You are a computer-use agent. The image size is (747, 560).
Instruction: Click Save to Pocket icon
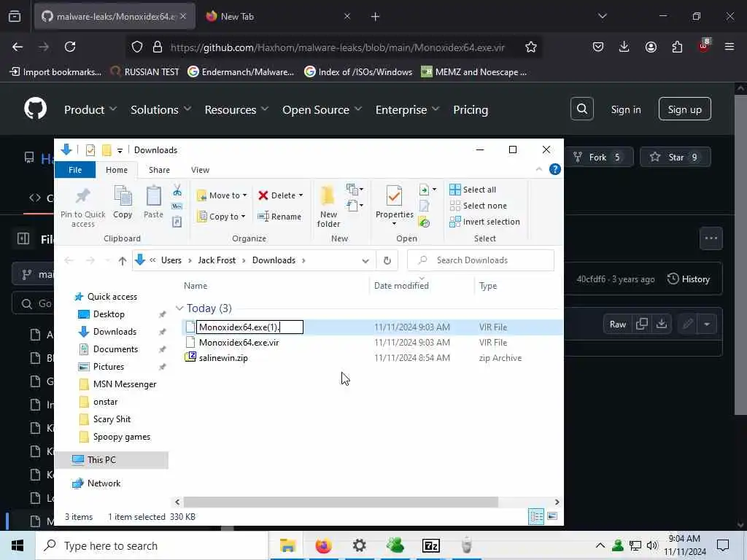tap(598, 47)
